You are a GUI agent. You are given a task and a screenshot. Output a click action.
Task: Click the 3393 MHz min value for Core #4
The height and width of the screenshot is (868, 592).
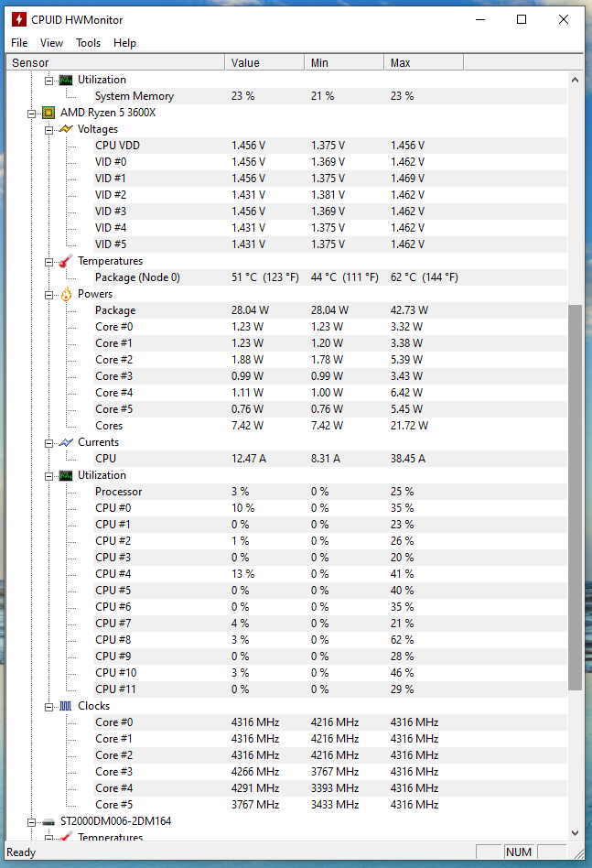335,788
